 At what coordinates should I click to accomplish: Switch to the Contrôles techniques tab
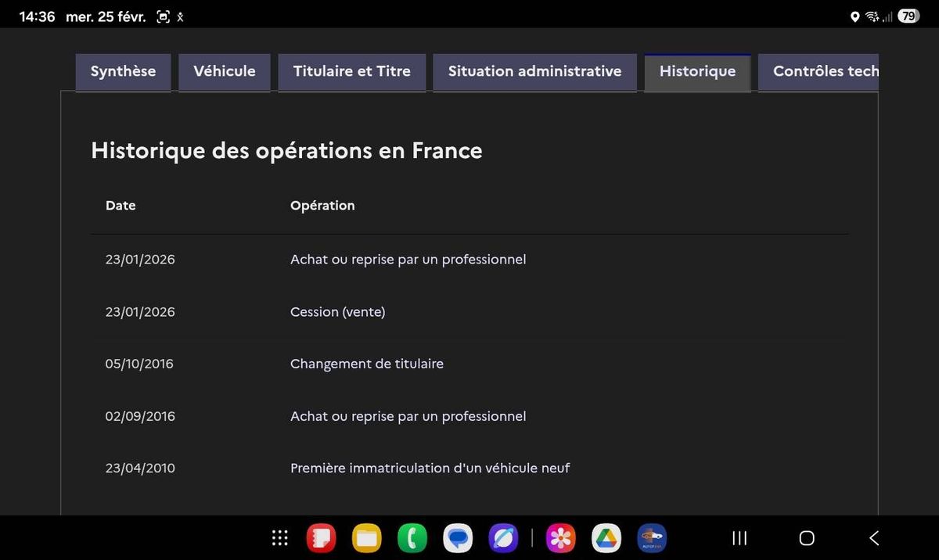click(x=818, y=72)
